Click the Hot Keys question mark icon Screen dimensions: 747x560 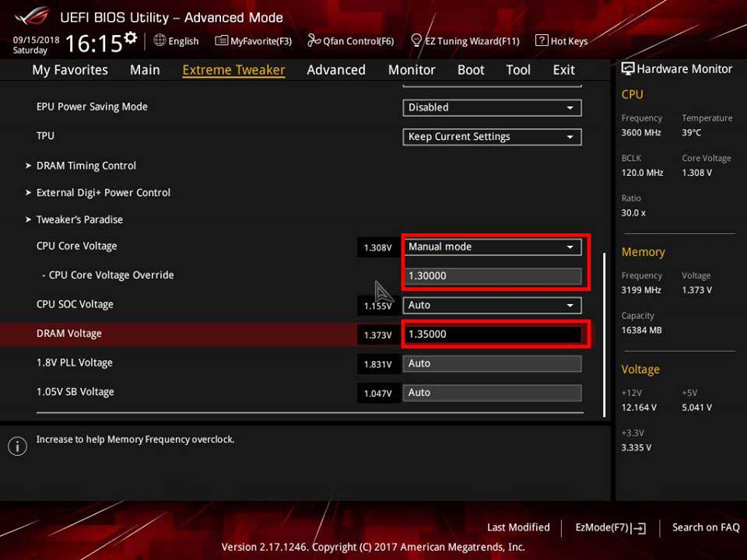[x=542, y=40]
